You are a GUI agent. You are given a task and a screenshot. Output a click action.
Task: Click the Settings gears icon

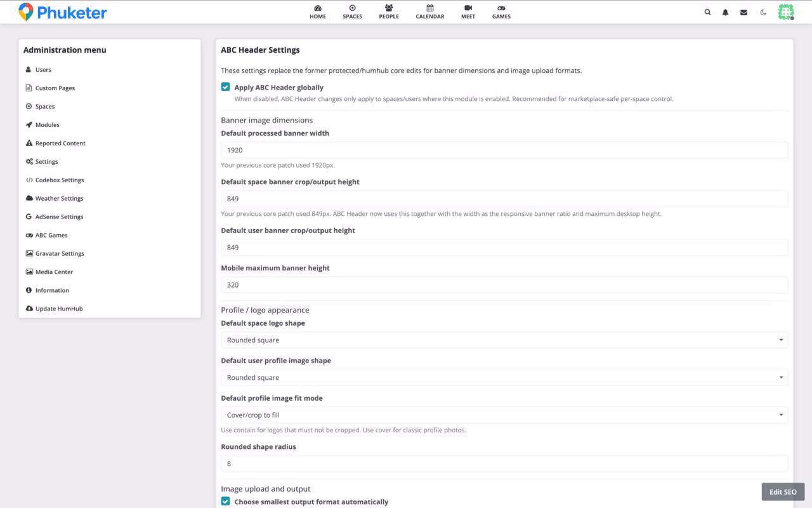coord(29,162)
